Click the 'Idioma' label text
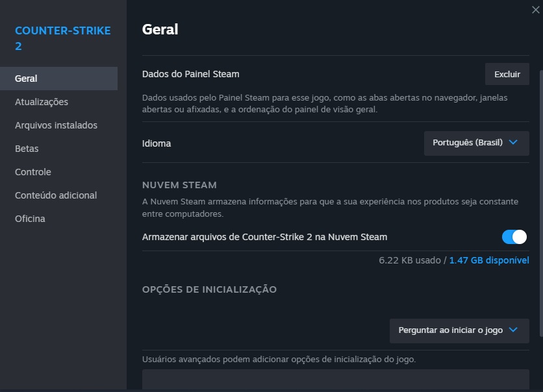This screenshot has width=543, height=392. pyautogui.click(x=156, y=143)
